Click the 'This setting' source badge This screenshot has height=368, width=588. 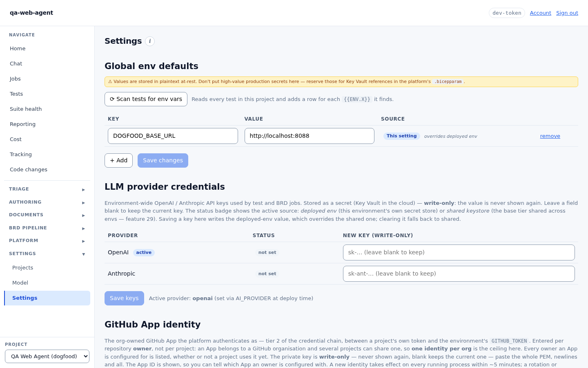[402, 136]
